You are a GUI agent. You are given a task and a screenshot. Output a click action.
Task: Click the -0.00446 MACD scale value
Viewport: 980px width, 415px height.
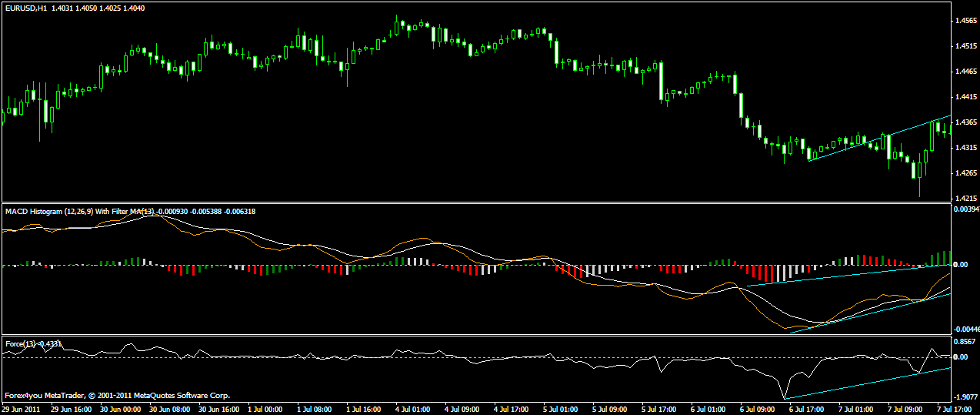965,329
